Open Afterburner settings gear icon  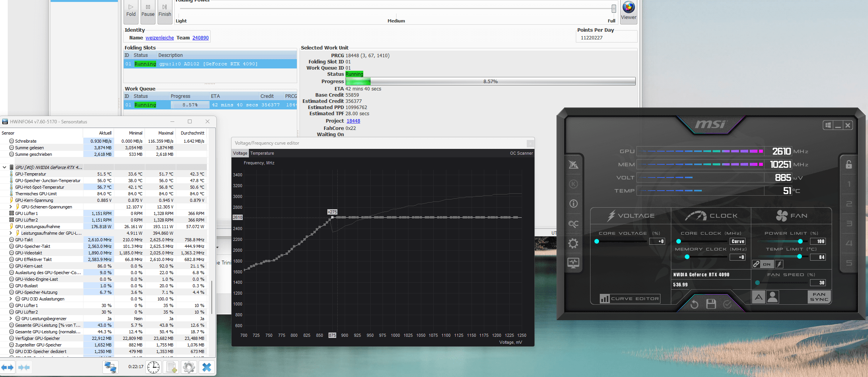[574, 243]
